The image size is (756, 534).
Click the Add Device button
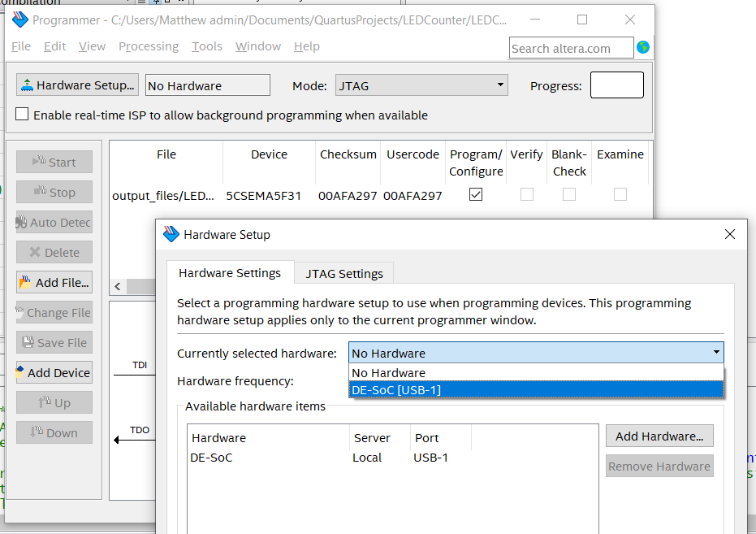[54, 372]
